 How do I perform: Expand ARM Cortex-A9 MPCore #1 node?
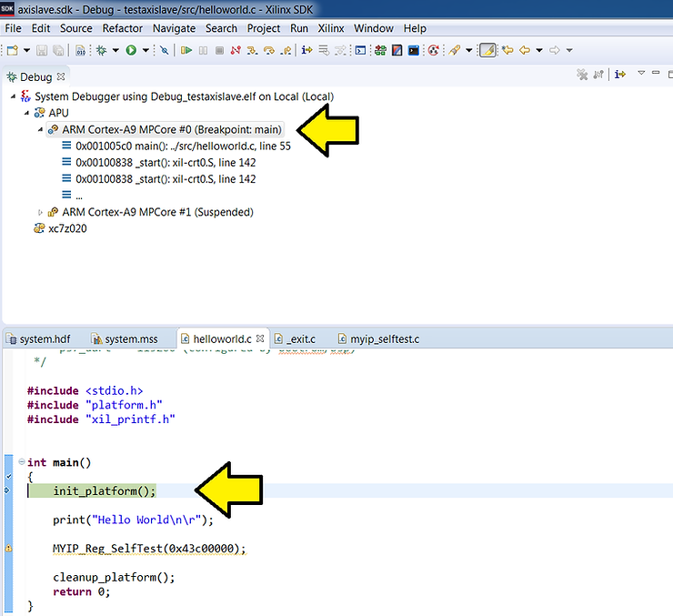tap(40, 212)
